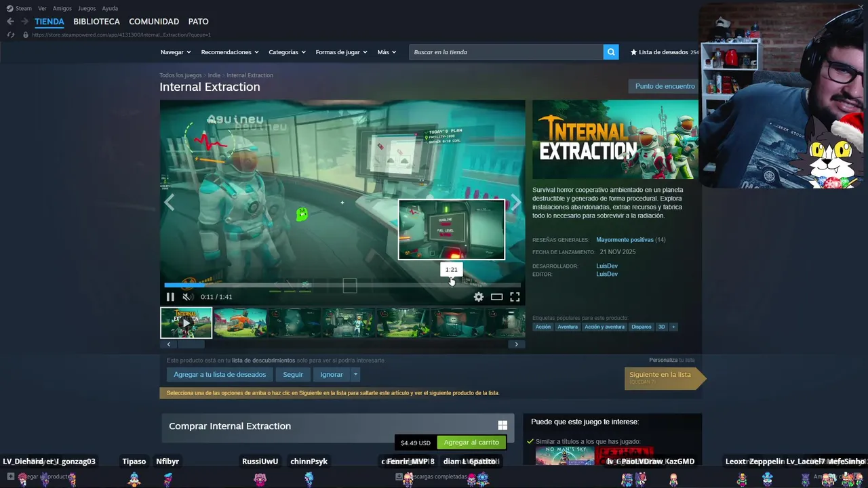Image resolution: width=868 pixels, height=488 pixels.
Task: Expand the Navegar dropdown
Action: pos(175,52)
